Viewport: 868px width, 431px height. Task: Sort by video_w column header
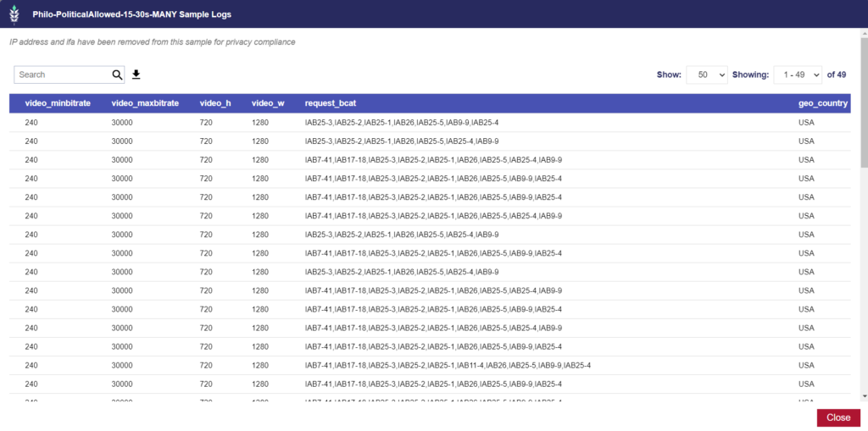[x=268, y=103]
